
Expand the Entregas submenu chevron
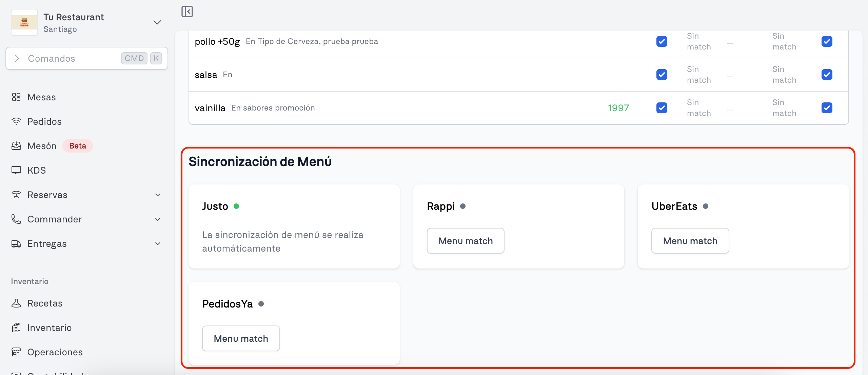[x=158, y=244]
